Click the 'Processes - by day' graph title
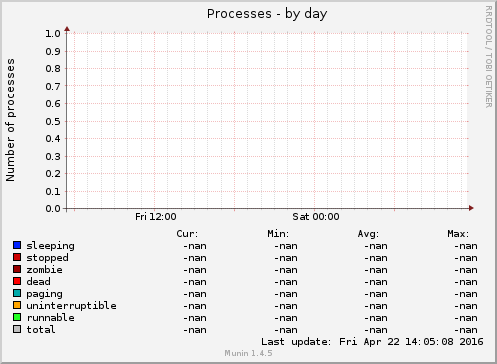 point(267,14)
